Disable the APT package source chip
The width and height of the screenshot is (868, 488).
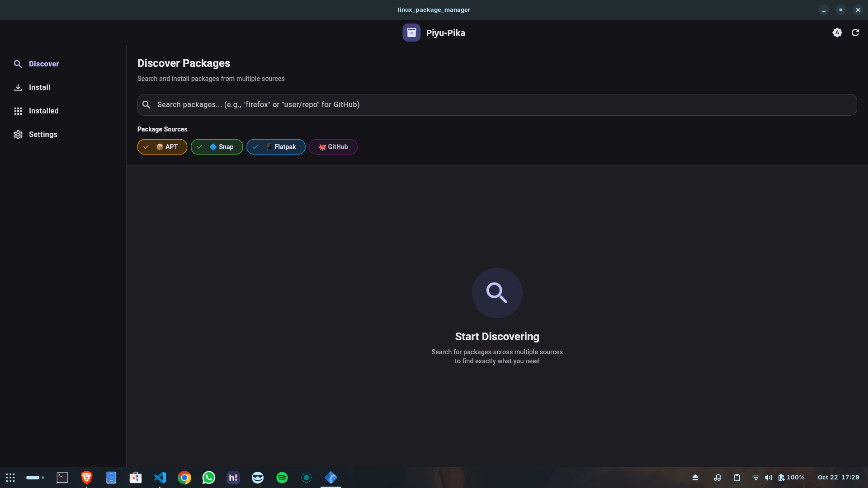coord(162,147)
